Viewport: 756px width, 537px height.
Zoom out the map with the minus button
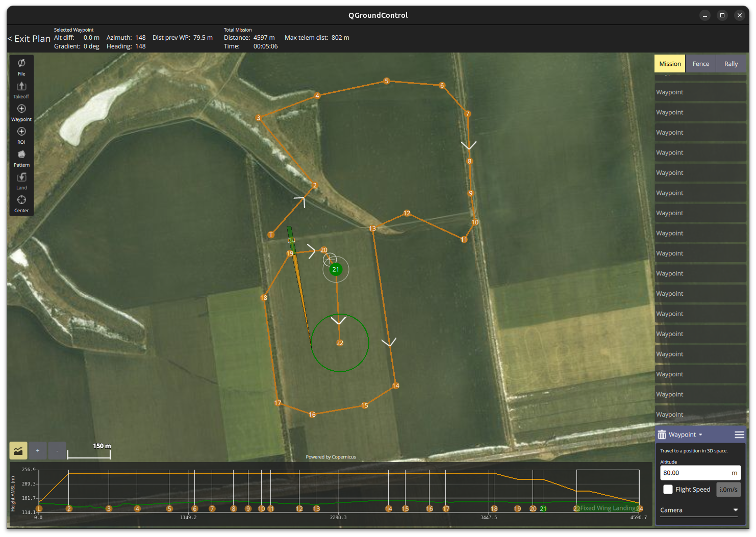point(57,450)
